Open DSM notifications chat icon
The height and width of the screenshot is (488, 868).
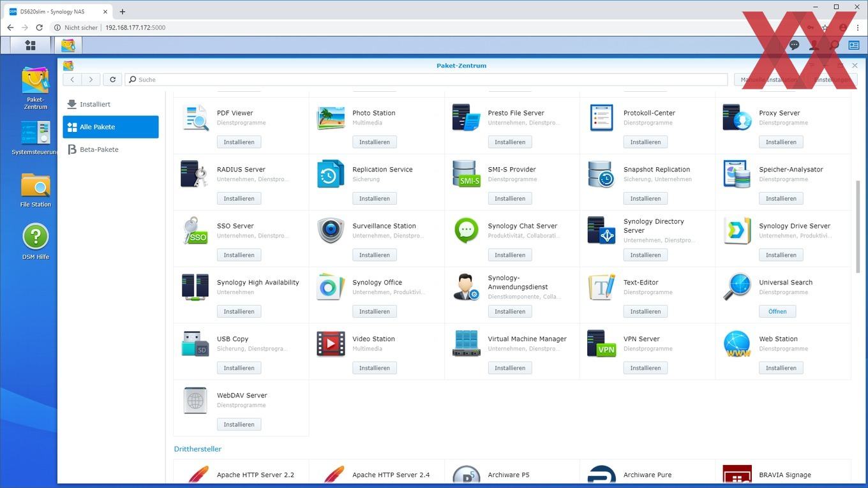[794, 45]
